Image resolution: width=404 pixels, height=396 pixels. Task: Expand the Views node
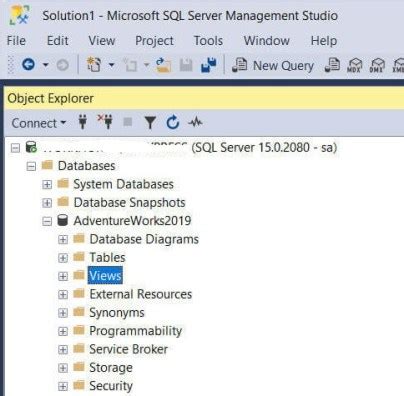coord(63,276)
